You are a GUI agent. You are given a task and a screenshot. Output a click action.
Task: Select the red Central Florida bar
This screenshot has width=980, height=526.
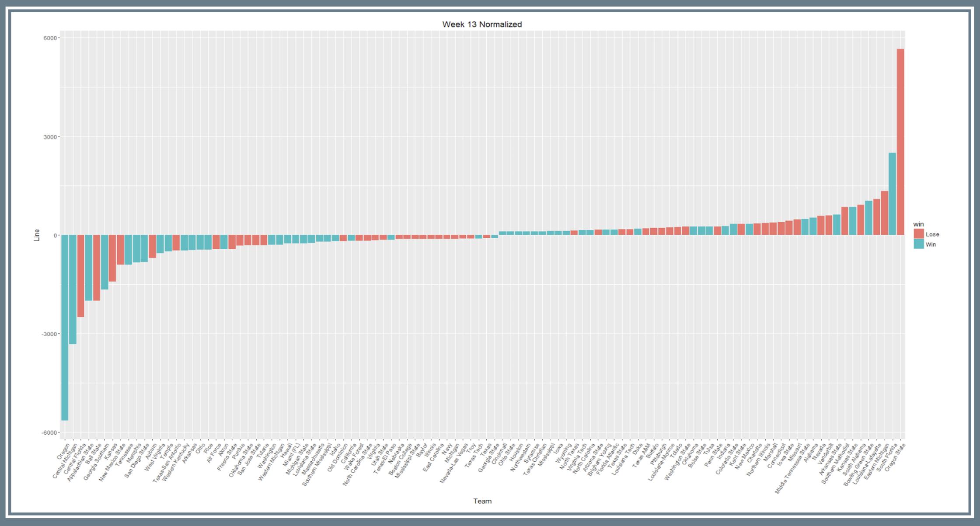(x=80, y=276)
